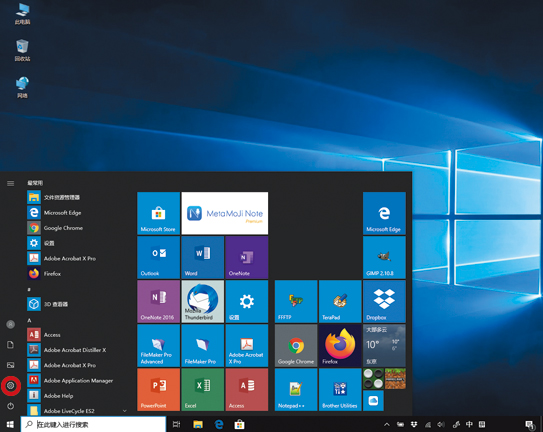Open the Brother Utilities tile

click(340, 389)
